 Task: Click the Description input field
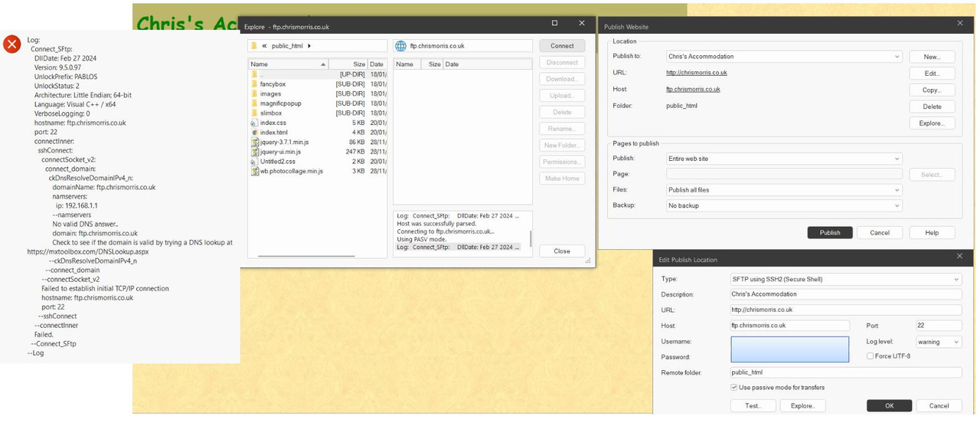point(846,294)
